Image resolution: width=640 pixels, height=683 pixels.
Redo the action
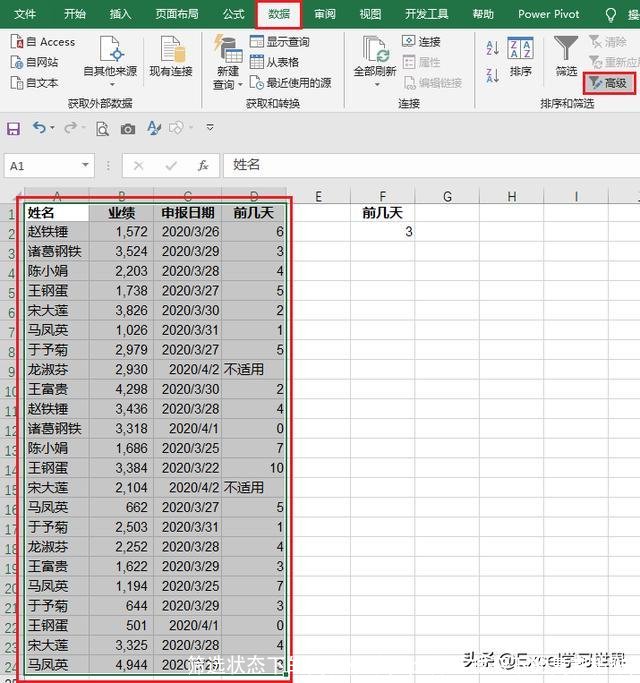pos(70,128)
